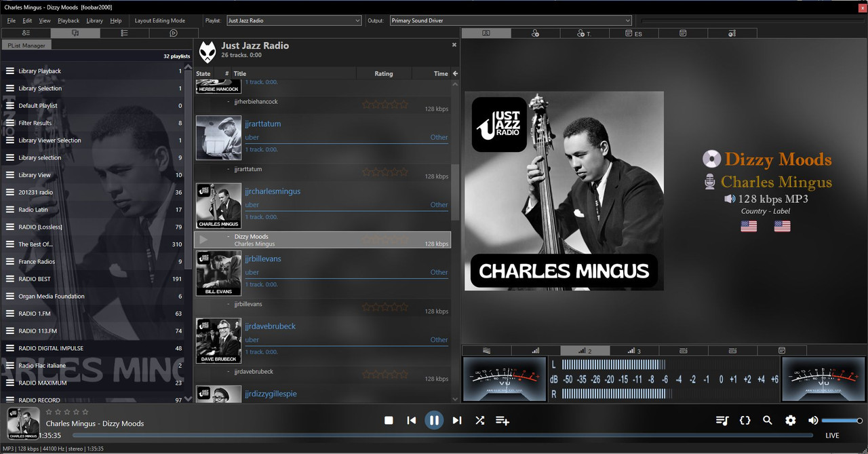
Task: Collapse the jjrcharlesmingus group header
Action: (322, 205)
